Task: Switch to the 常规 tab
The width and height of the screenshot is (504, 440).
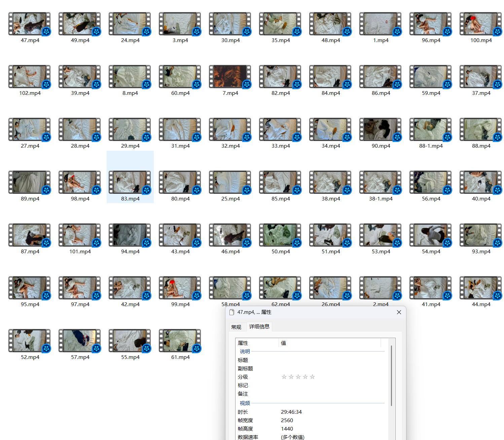Action: click(x=236, y=327)
